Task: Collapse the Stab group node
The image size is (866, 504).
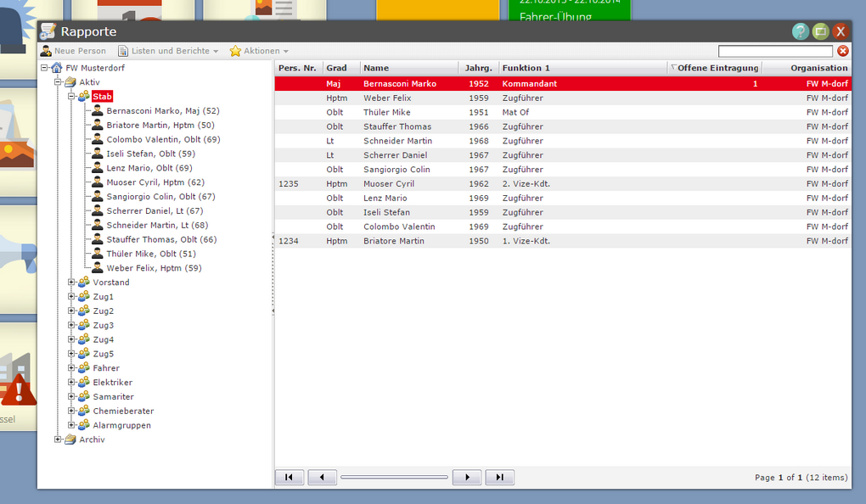Action: [72, 97]
